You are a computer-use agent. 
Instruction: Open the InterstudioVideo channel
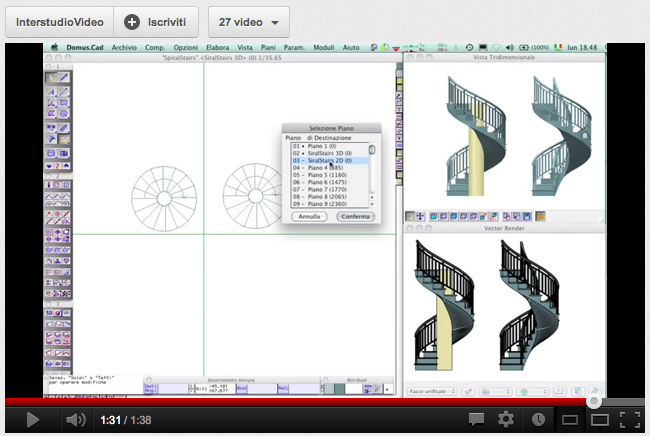click(59, 21)
